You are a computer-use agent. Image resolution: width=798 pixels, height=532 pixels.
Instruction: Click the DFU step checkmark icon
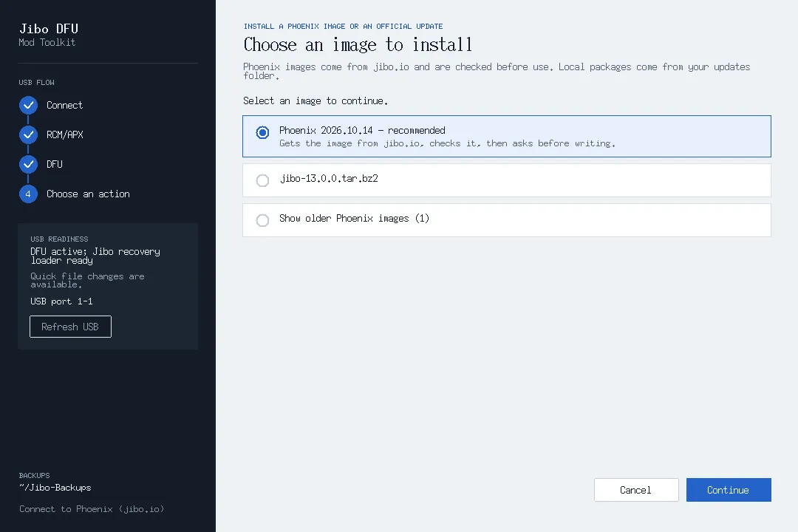pos(29,165)
